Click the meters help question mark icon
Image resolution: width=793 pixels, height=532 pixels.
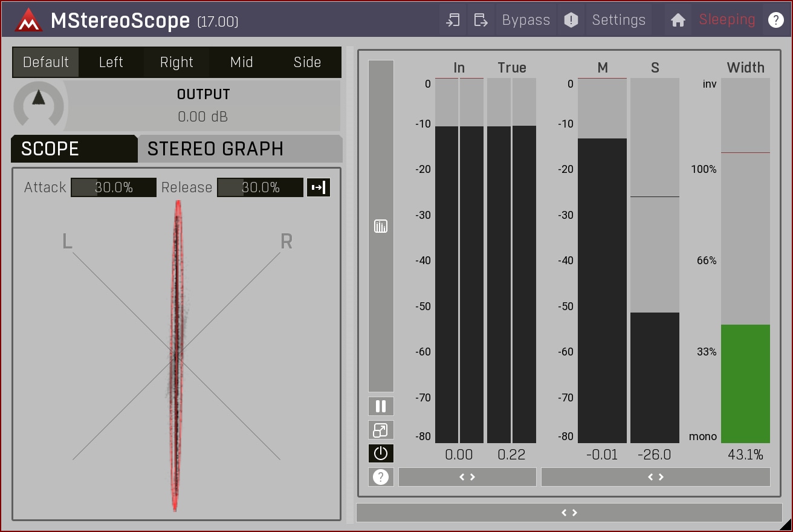(381, 477)
